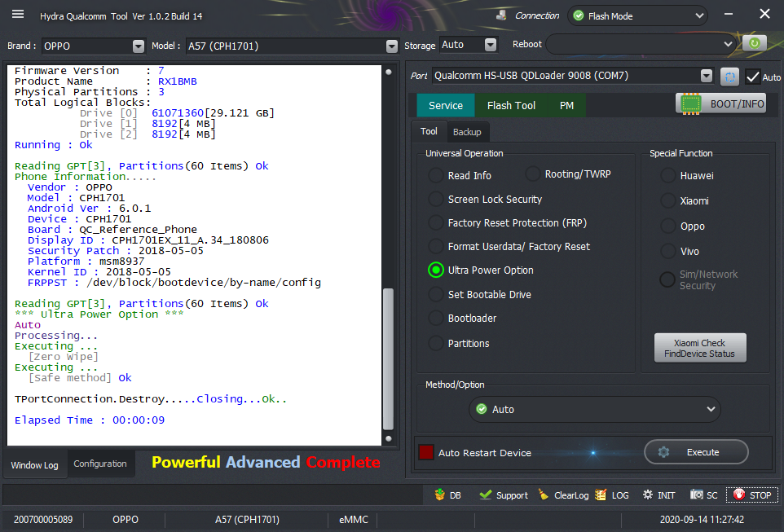
Task: Click the INIT gear item
Action: click(658, 495)
